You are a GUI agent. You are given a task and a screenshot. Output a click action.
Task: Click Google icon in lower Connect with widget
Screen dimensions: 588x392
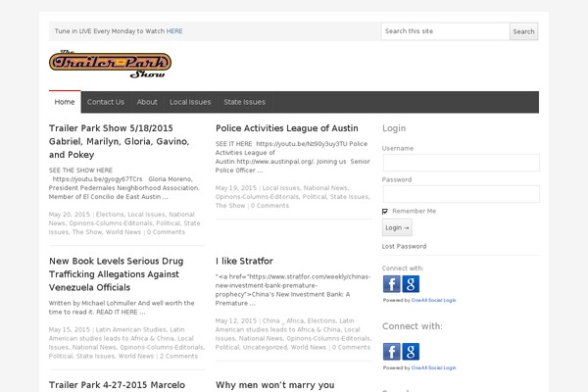(411, 352)
